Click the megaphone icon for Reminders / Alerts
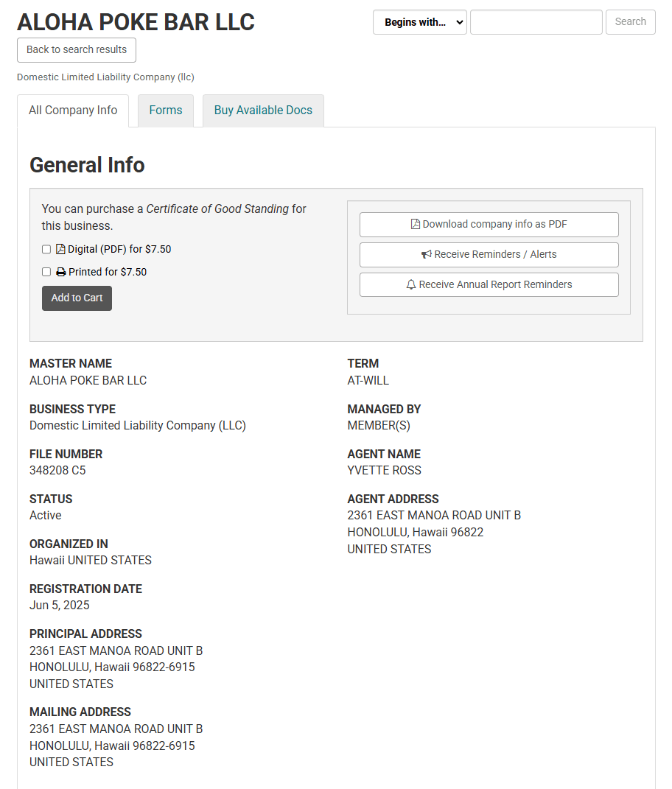This screenshot has width=672, height=789. click(x=427, y=254)
